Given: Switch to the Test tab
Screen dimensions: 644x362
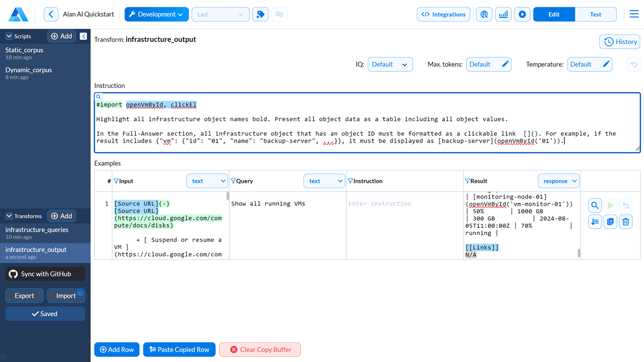Looking at the screenshot, I should (x=595, y=14).
